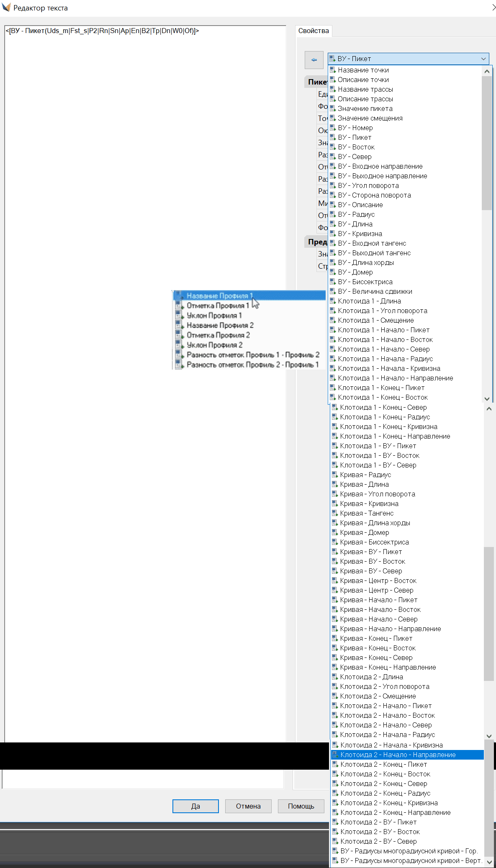The image size is (496, 868).
Task: Switch to the Свойства tab
Action: (314, 31)
